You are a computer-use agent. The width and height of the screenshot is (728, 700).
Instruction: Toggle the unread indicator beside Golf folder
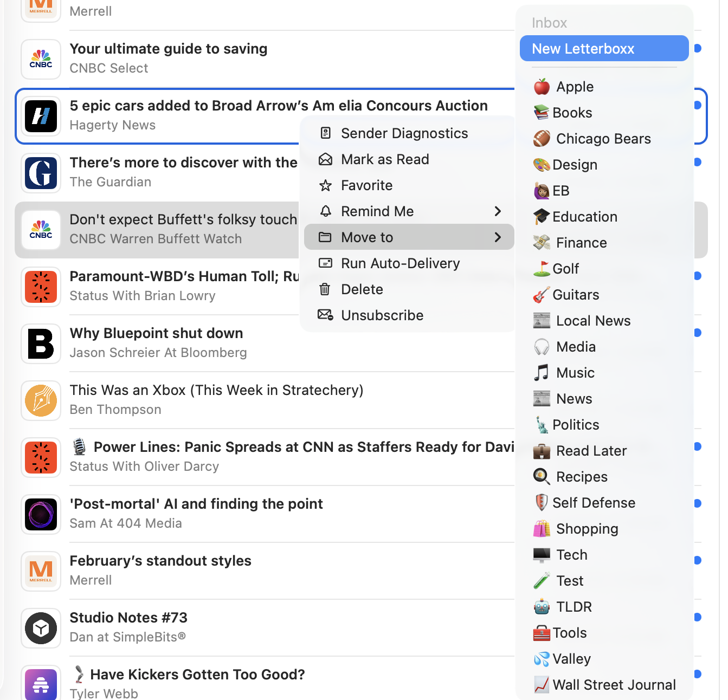(x=698, y=275)
